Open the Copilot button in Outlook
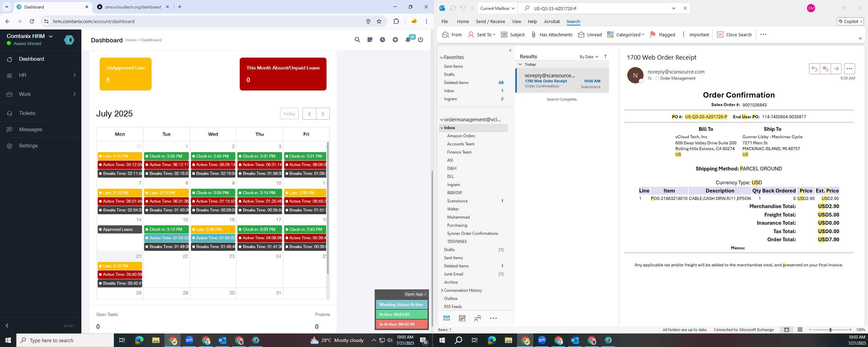 point(850,21)
